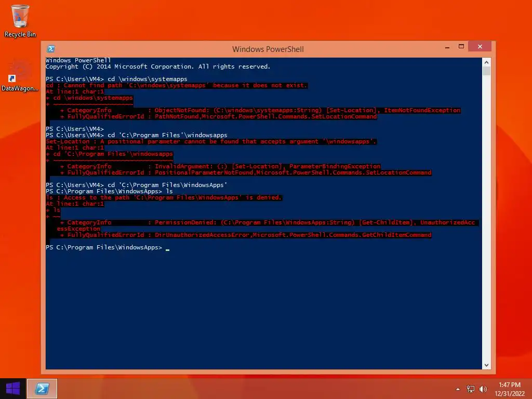Click the 'WindowsApps> ls' command line

click(109, 191)
